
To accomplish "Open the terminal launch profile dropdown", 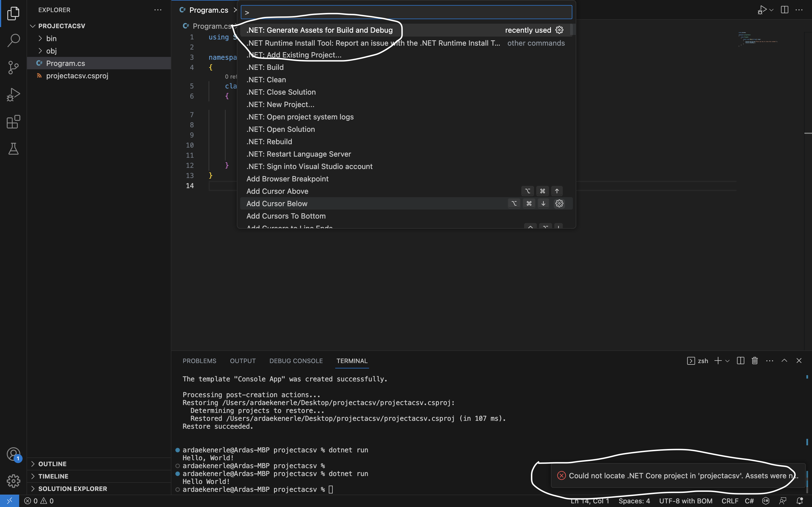I will click(727, 361).
